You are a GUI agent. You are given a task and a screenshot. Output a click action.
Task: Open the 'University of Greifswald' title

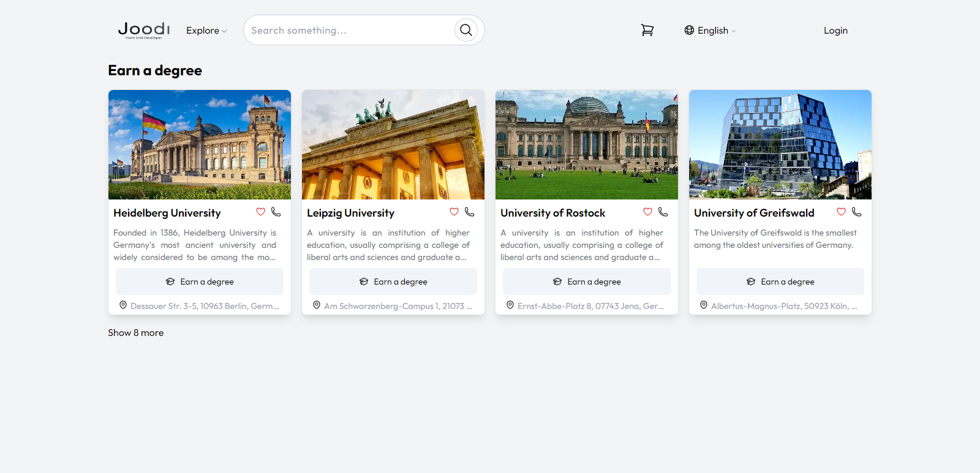coord(755,213)
